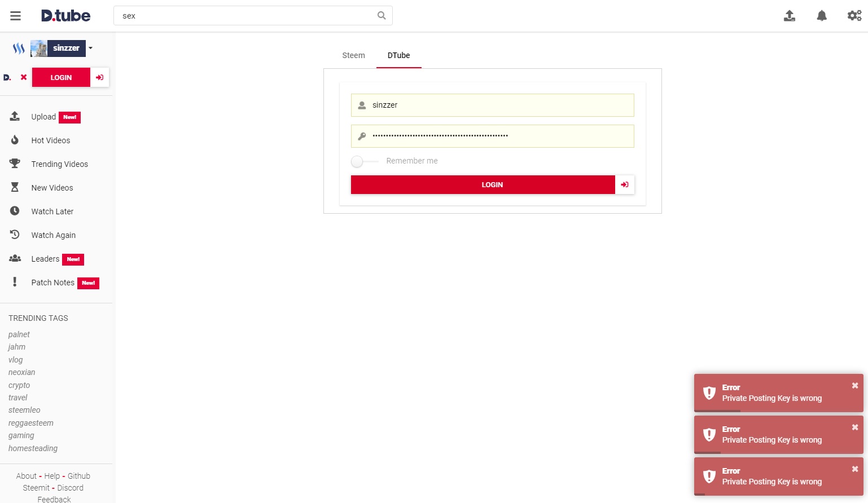Open the steemleo trending tag

[x=24, y=410]
